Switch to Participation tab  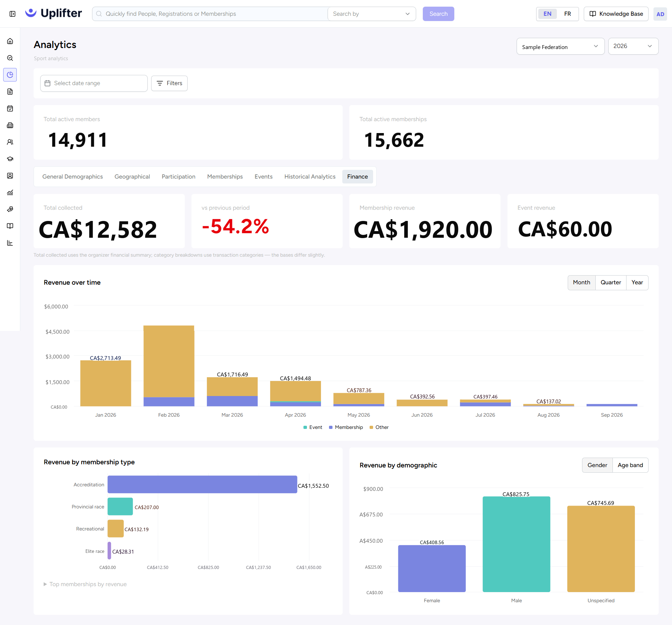(178, 177)
